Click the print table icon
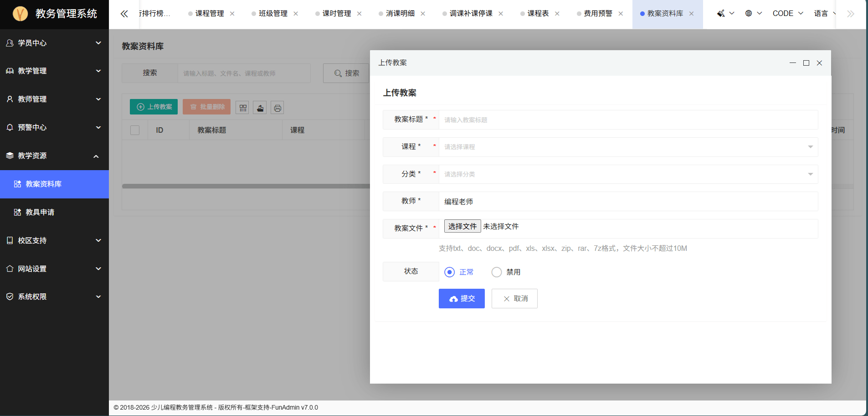 tap(277, 108)
